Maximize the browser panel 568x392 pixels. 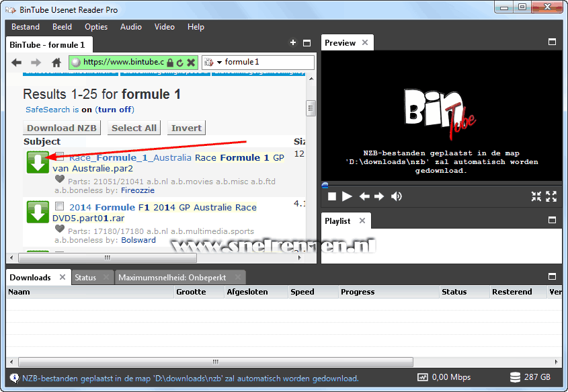click(307, 43)
